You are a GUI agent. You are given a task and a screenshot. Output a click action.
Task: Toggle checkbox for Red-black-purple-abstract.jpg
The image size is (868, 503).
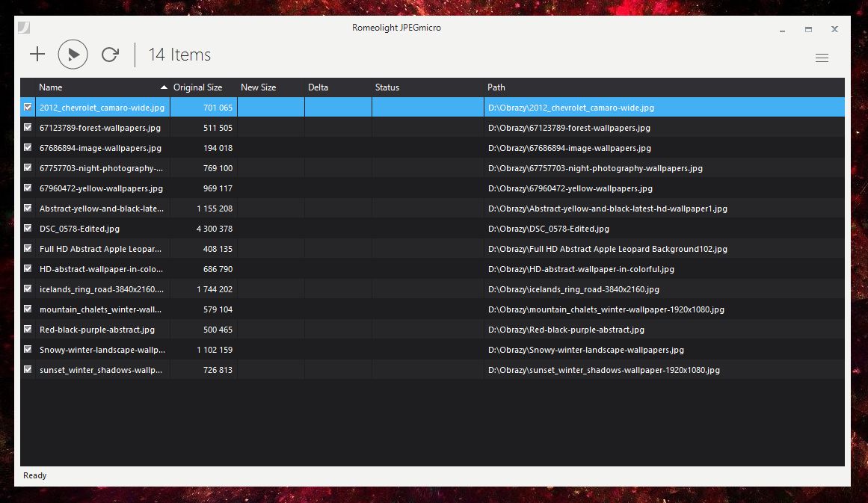[x=28, y=330]
